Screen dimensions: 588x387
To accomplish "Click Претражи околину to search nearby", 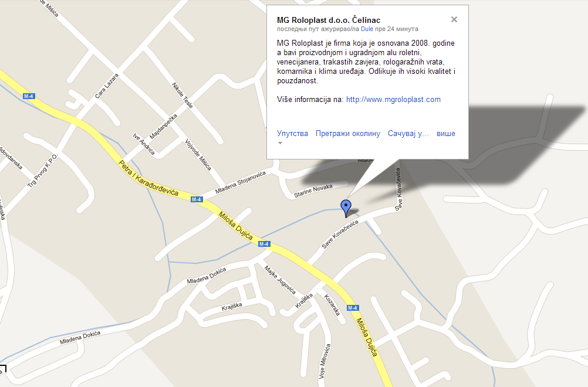I will tap(347, 133).
